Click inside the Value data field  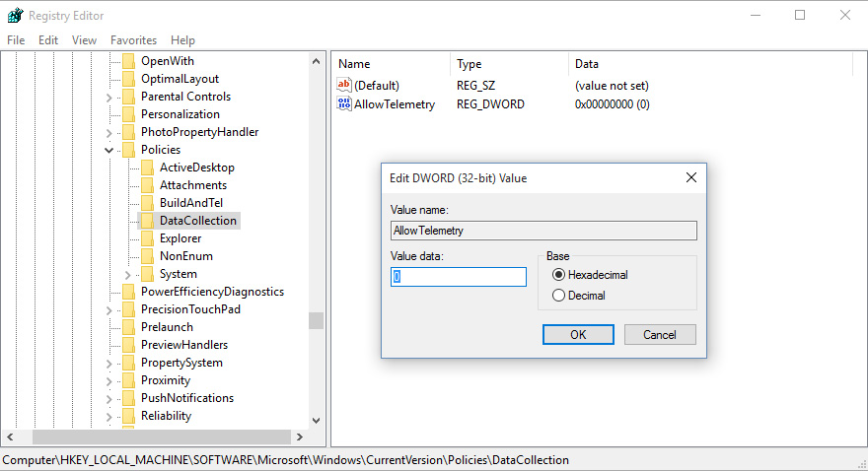459,277
